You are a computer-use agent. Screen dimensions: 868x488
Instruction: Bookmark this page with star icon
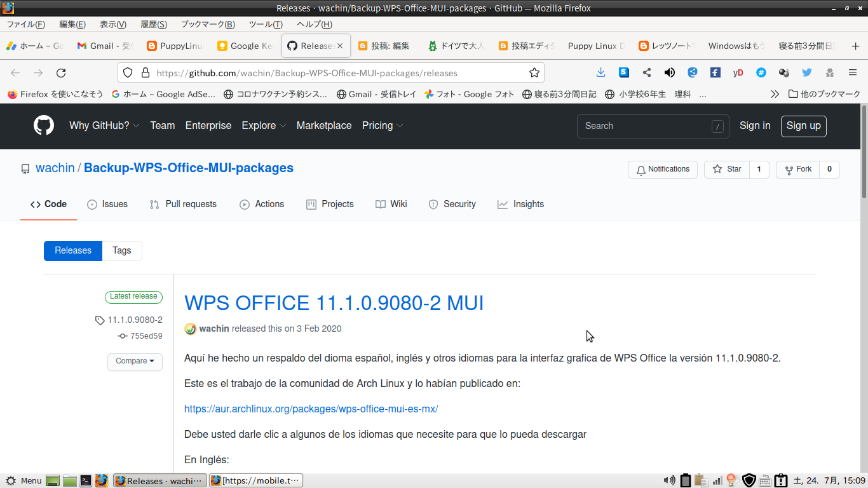coord(534,72)
